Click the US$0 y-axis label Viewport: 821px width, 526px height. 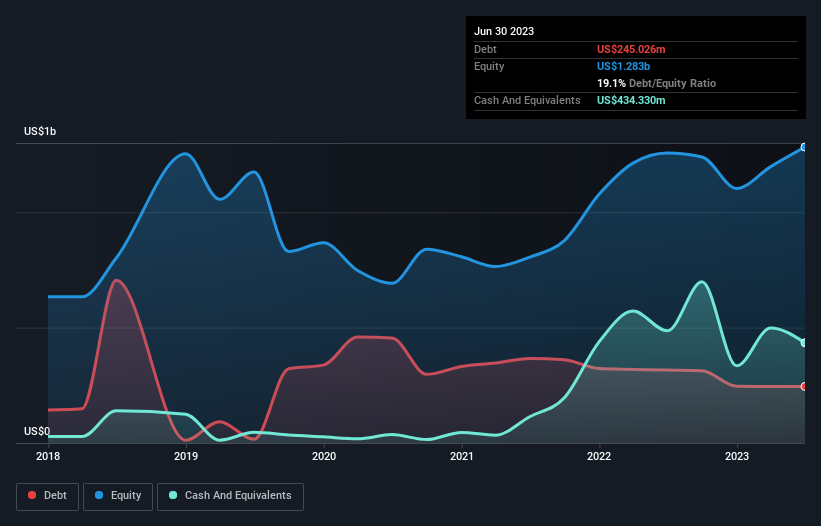click(37, 431)
